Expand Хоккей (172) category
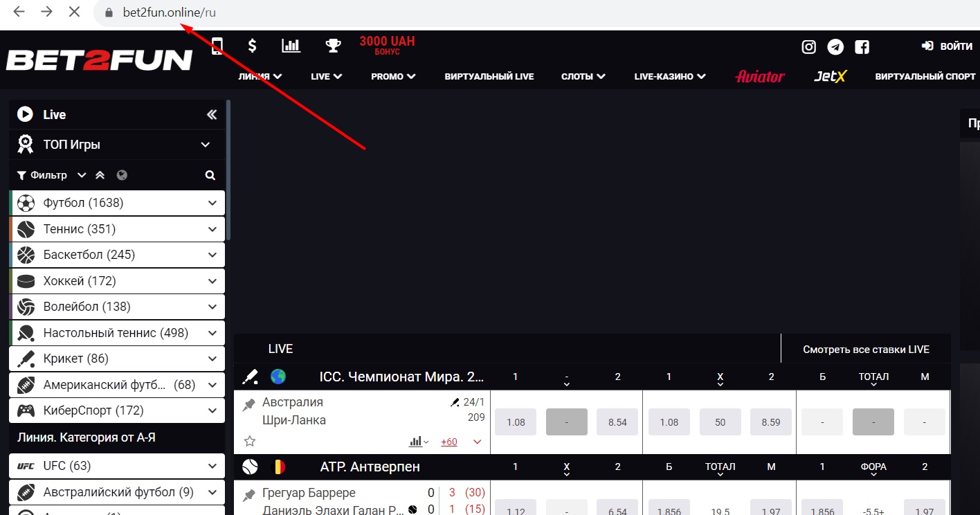This screenshot has height=515, width=980. point(117,281)
